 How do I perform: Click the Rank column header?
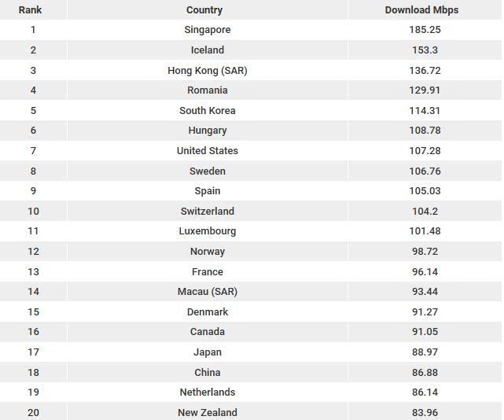pyautogui.click(x=30, y=10)
